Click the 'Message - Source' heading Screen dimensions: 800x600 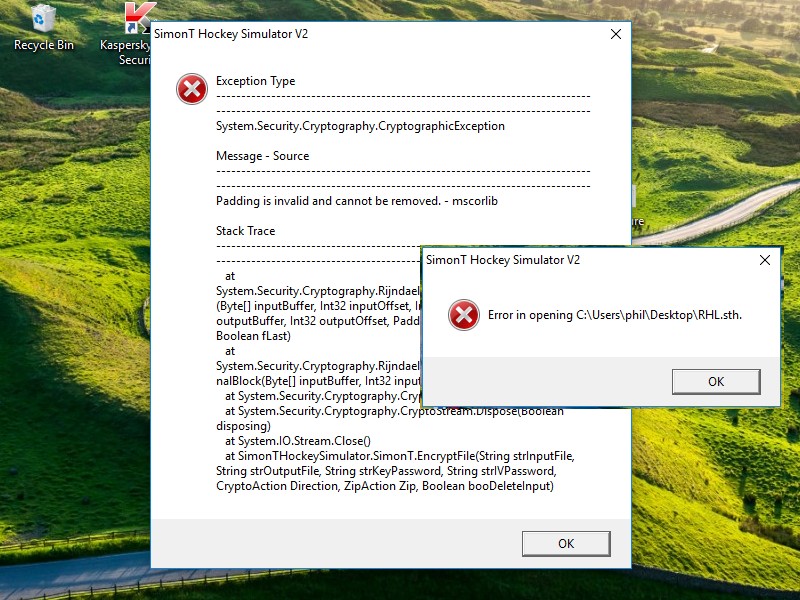pos(262,156)
